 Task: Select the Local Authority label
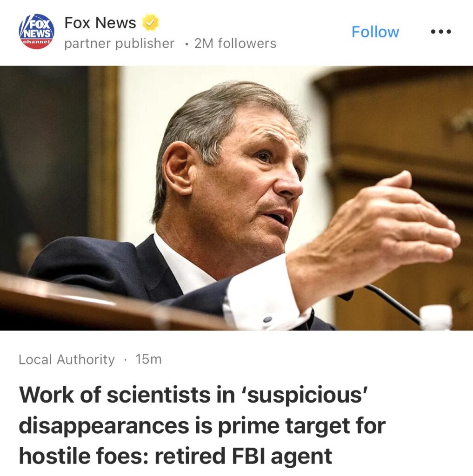point(67,359)
